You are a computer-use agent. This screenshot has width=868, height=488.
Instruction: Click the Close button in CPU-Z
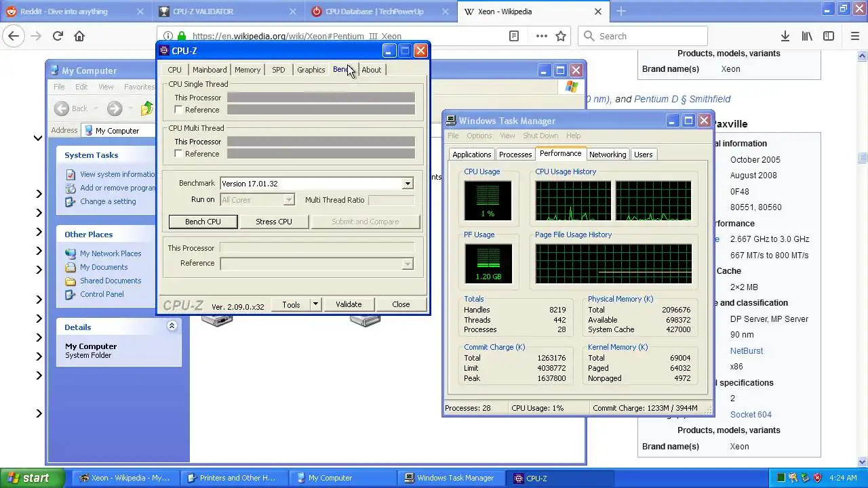click(x=401, y=304)
